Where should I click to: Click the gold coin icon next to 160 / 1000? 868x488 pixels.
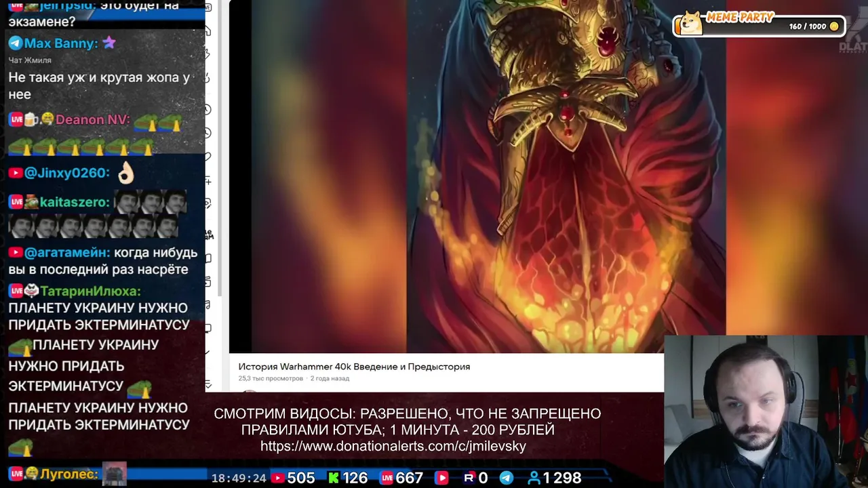[x=834, y=26]
